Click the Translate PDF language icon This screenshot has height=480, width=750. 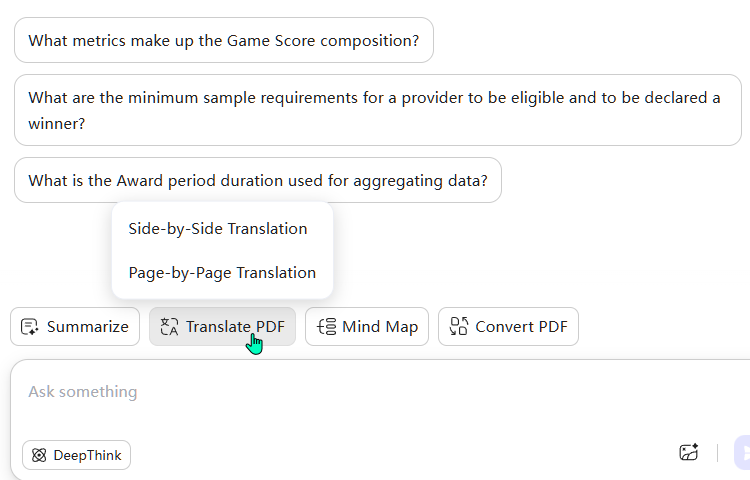tap(169, 327)
